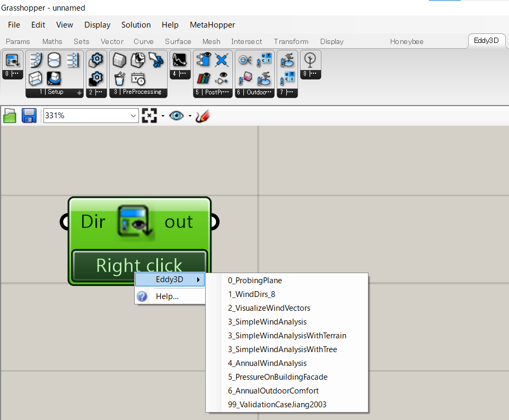The image size is (509, 420).
Task: Click the arrow-and-eye point probe icon
Action: click(222, 78)
